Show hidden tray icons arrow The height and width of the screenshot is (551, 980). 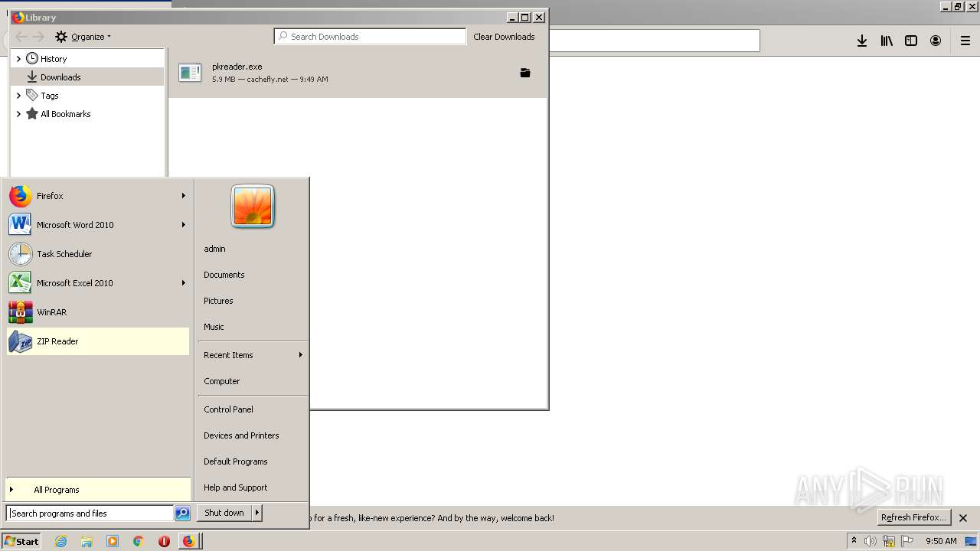854,540
